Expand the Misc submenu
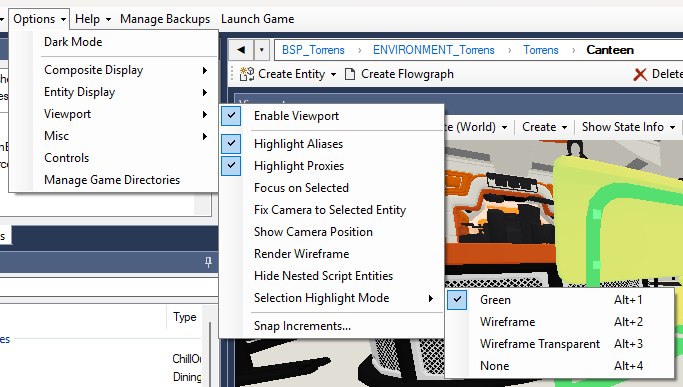The image size is (683, 387). tap(113, 136)
